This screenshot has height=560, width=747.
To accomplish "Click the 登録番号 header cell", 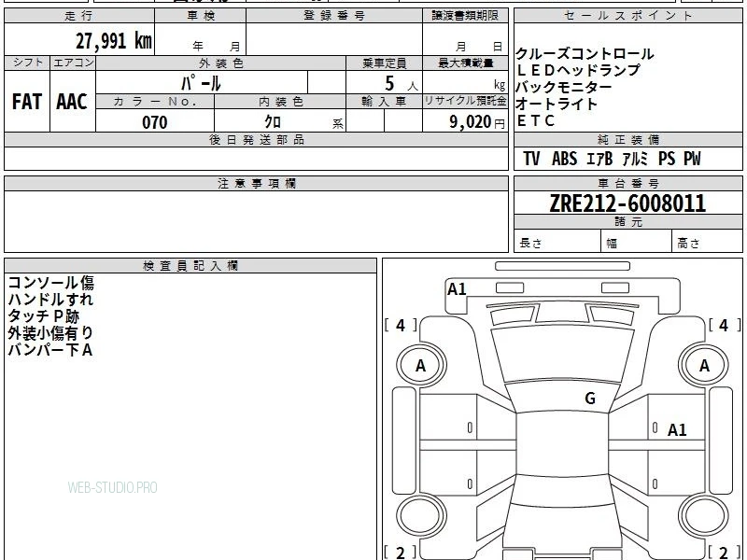I will (334, 16).
